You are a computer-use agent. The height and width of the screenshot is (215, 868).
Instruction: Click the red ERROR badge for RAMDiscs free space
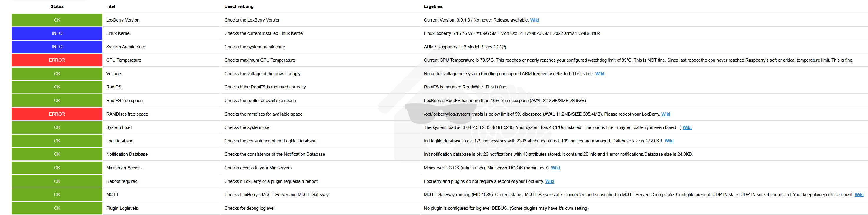[x=57, y=114]
